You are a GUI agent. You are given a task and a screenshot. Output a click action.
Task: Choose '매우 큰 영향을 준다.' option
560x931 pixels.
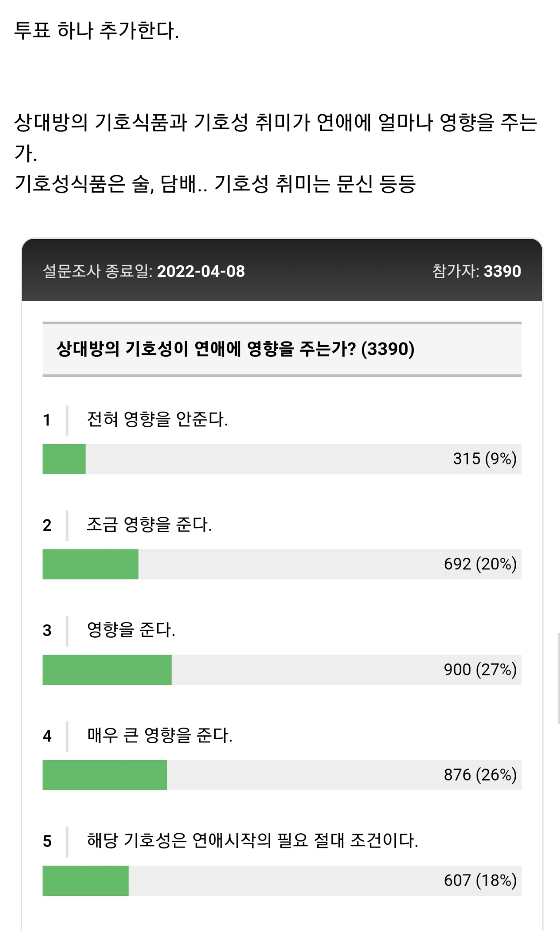coord(159,735)
